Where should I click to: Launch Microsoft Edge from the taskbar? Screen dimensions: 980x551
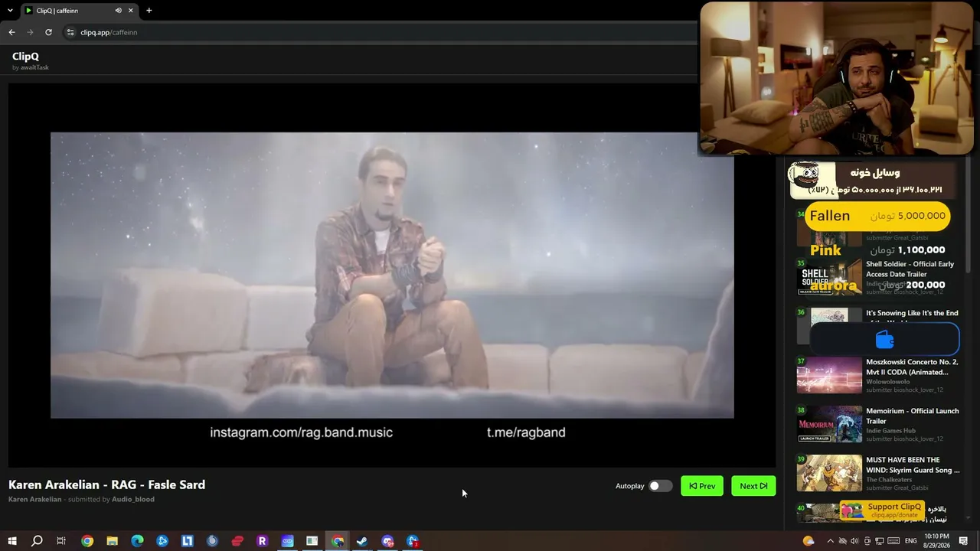click(137, 541)
